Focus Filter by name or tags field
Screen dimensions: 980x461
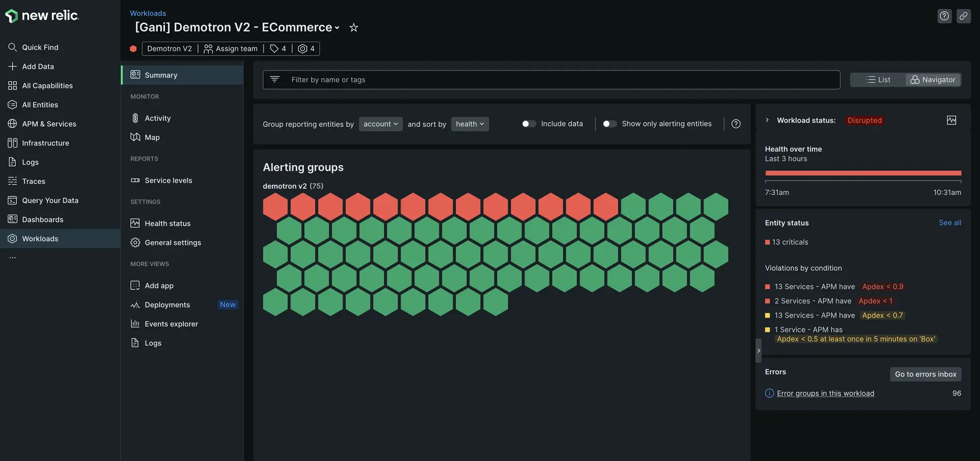(x=551, y=80)
